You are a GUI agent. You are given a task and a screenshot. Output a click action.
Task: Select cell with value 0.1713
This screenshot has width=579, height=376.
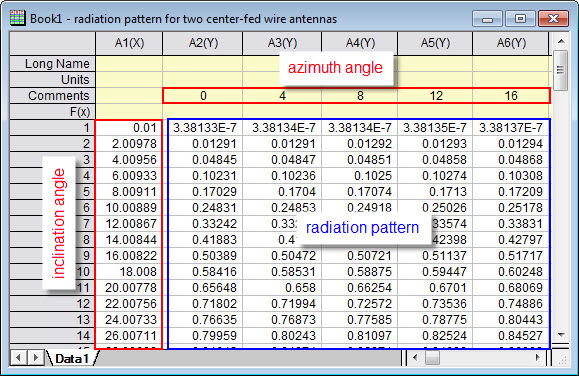tap(435, 192)
